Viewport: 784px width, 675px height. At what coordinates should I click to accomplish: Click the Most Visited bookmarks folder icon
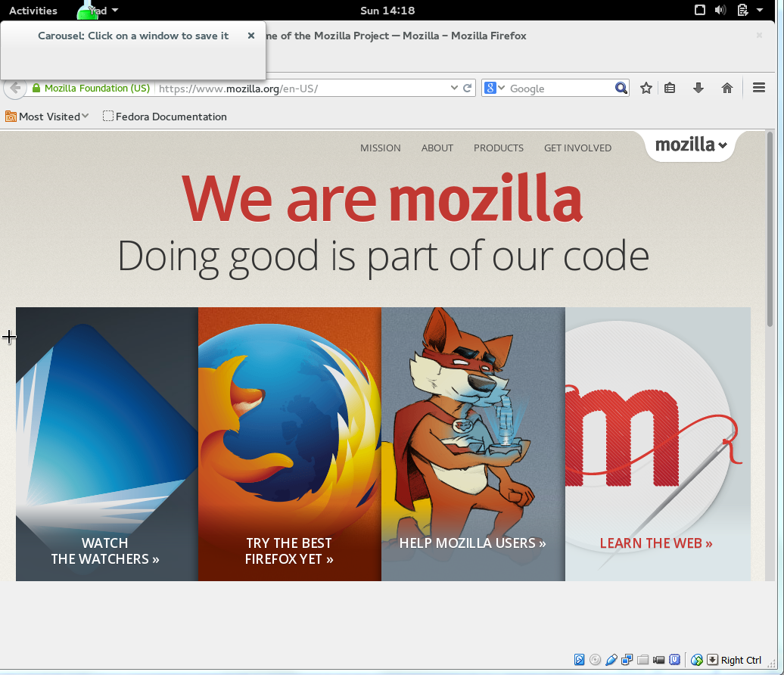11,117
